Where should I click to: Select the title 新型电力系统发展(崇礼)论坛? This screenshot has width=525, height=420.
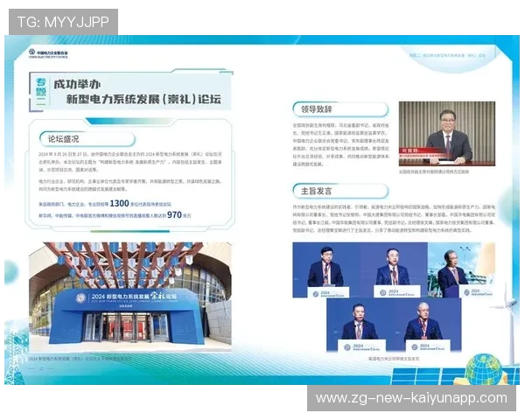(x=143, y=99)
